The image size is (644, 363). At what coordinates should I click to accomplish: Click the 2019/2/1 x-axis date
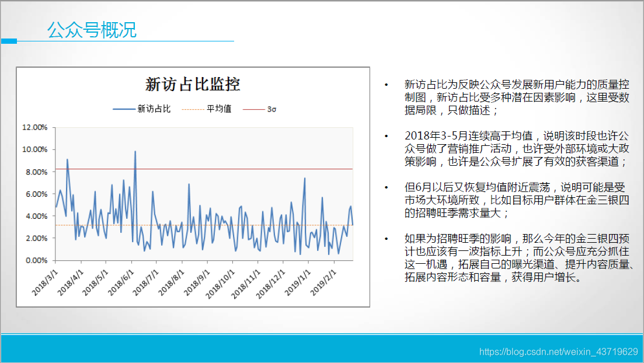click(323, 282)
